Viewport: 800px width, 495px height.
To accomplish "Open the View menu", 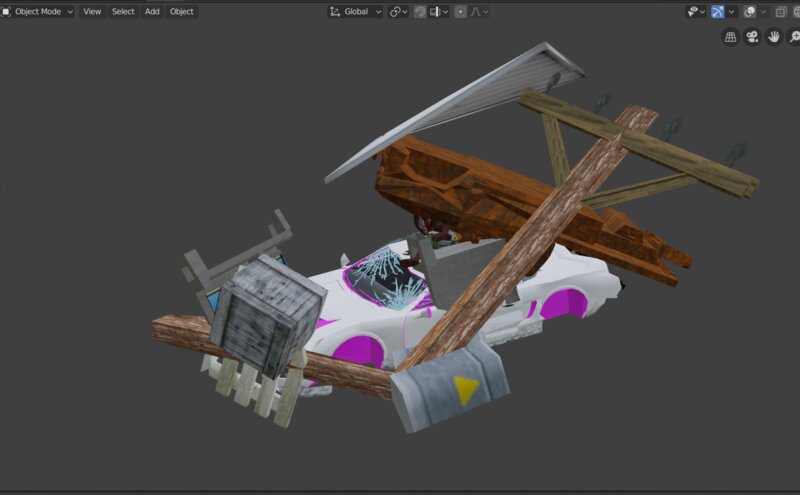I will (x=92, y=11).
